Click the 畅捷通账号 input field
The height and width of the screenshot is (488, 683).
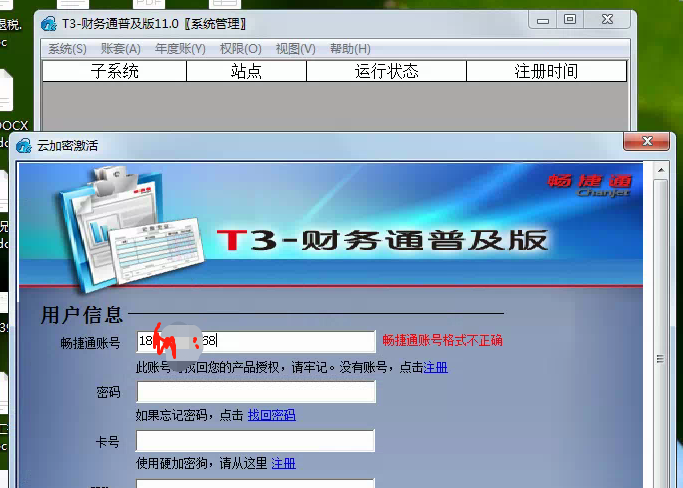pyautogui.click(x=256, y=341)
